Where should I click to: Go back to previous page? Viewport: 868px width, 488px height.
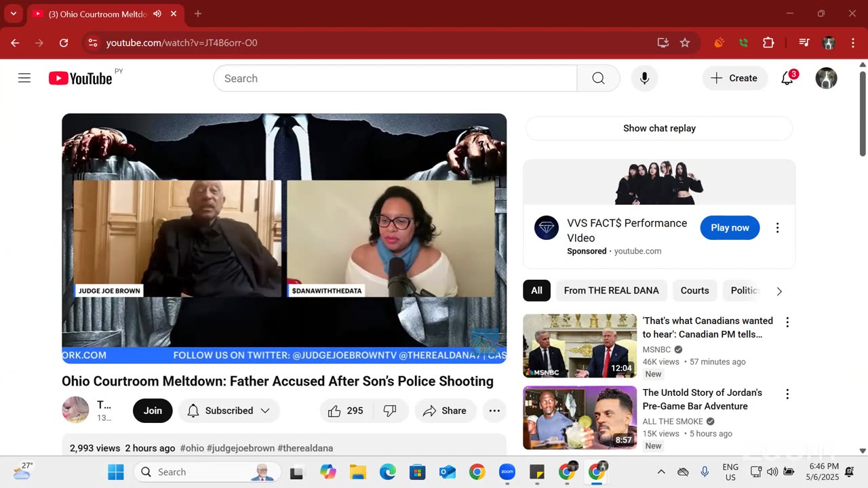click(x=15, y=43)
